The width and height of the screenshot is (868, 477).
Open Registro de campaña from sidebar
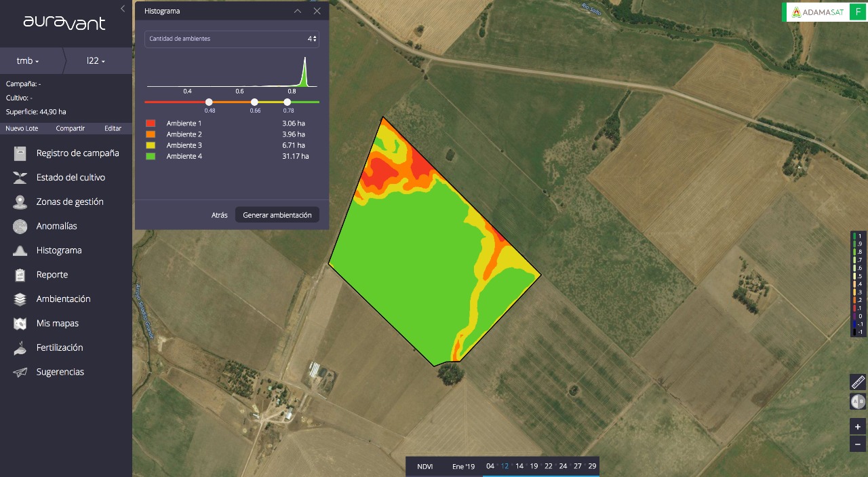[77, 153]
